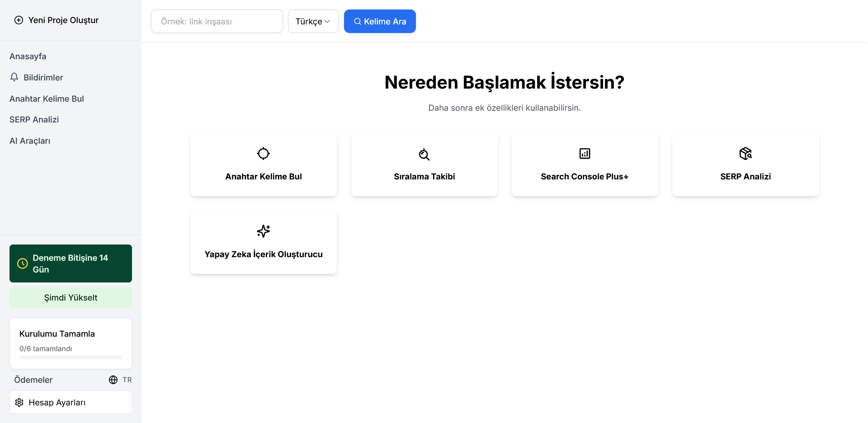
Task: Open SERP Analizi from the sidebar
Action: 34,119
